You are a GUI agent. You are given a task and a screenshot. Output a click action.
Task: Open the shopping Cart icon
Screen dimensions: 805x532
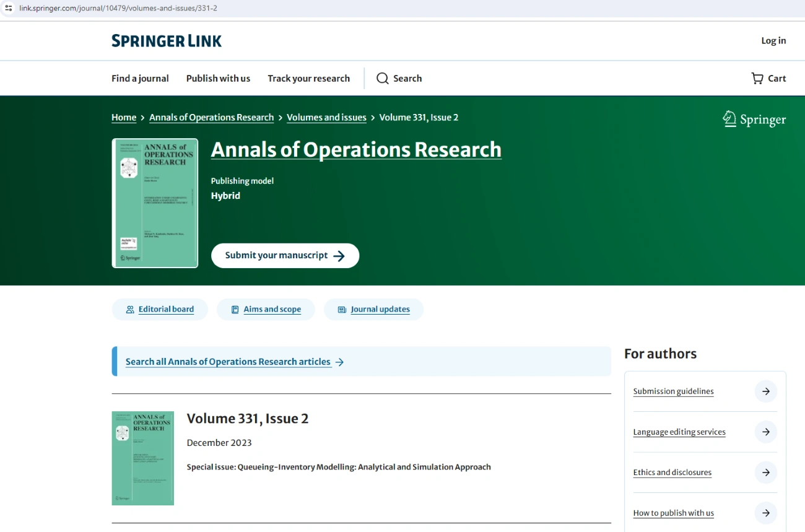(757, 78)
